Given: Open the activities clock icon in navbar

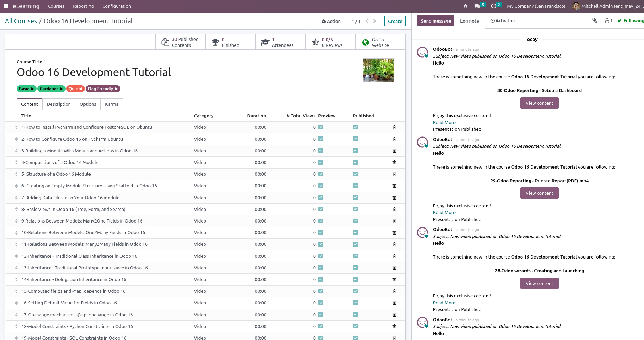Looking at the screenshot, I should pyautogui.click(x=494, y=6).
